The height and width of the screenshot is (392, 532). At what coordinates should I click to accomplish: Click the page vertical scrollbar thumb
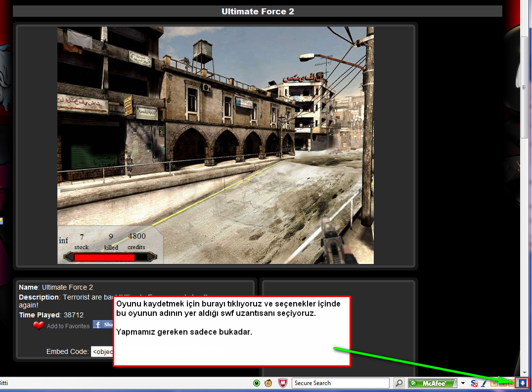(524, 87)
